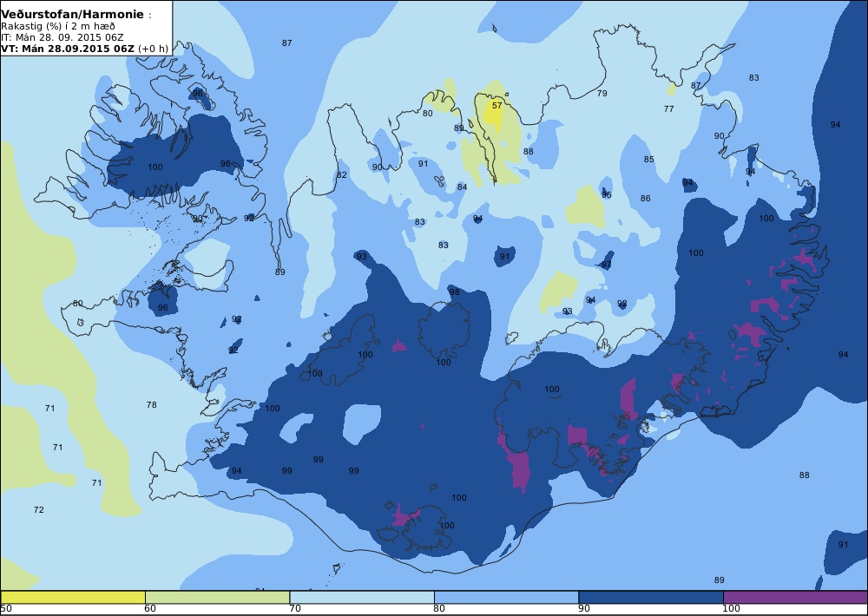Click the humidity value 57 in the yellow area
Viewport: 868px width, 616px height.
tap(497, 105)
